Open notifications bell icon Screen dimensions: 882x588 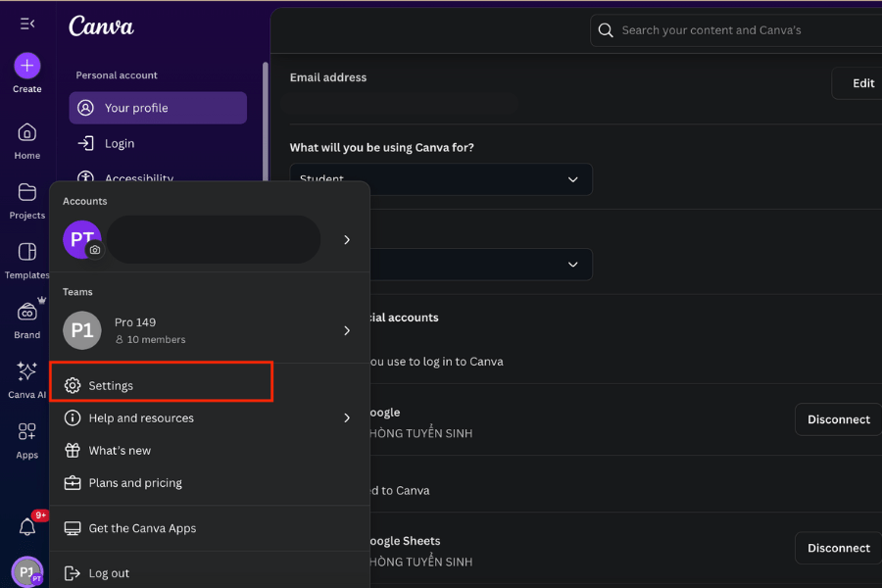tap(27, 527)
